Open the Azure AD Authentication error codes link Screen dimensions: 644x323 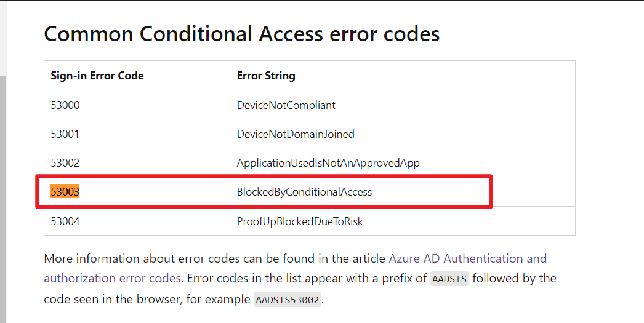467,258
